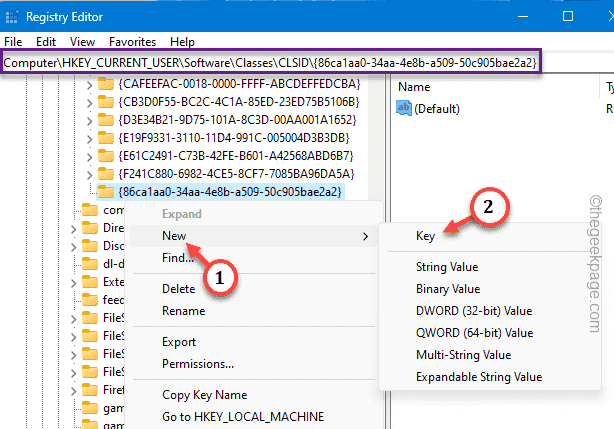The height and width of the screenshot is (429, 614).
Task: Select the {F241C880-6982-4CE5-8CF7-7085BA96DA5A} key name
Action: [236, 173]
